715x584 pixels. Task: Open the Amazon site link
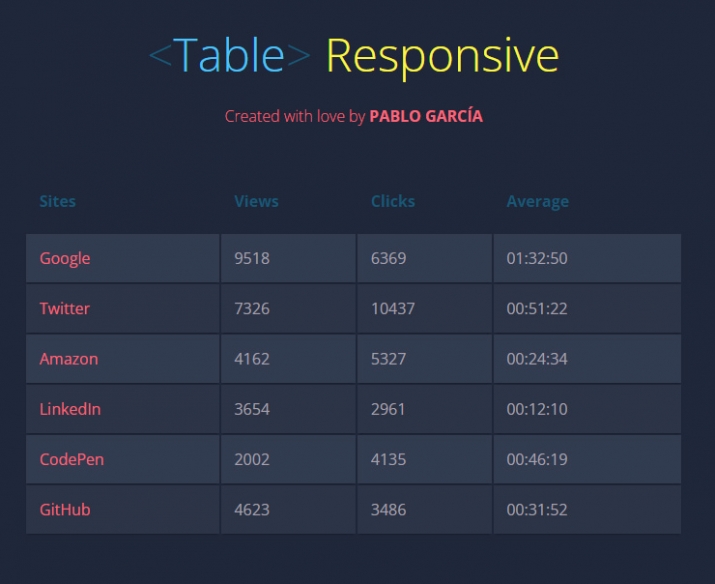[69, 359]
